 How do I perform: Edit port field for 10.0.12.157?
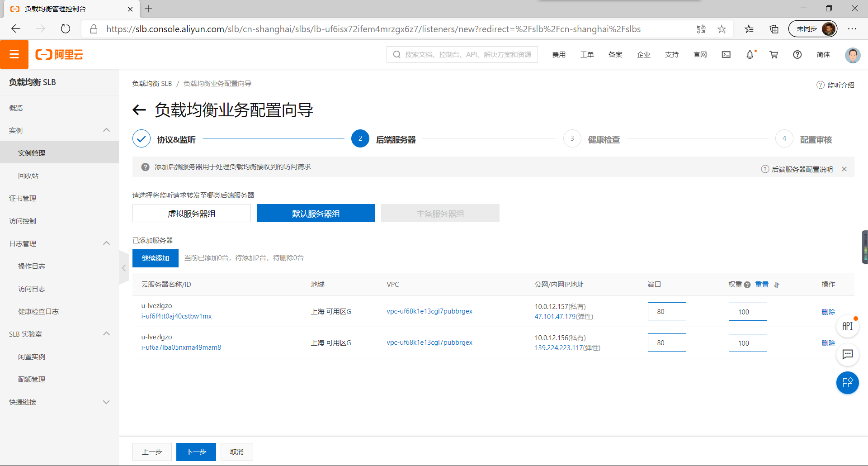click(667, 311)
